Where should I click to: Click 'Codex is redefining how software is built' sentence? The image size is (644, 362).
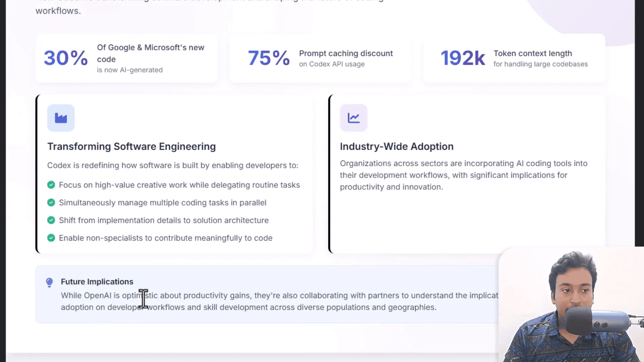(x=173, y=165)
